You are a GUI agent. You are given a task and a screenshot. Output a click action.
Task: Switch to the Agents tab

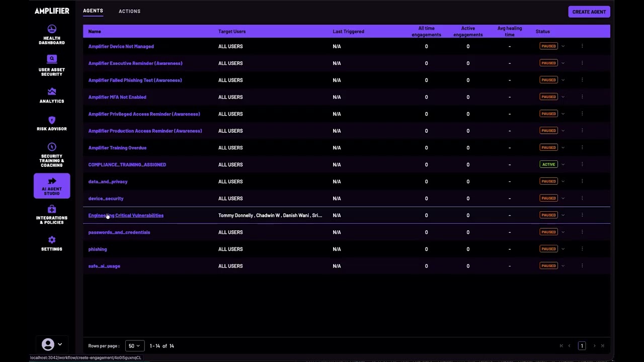[93, 11]
